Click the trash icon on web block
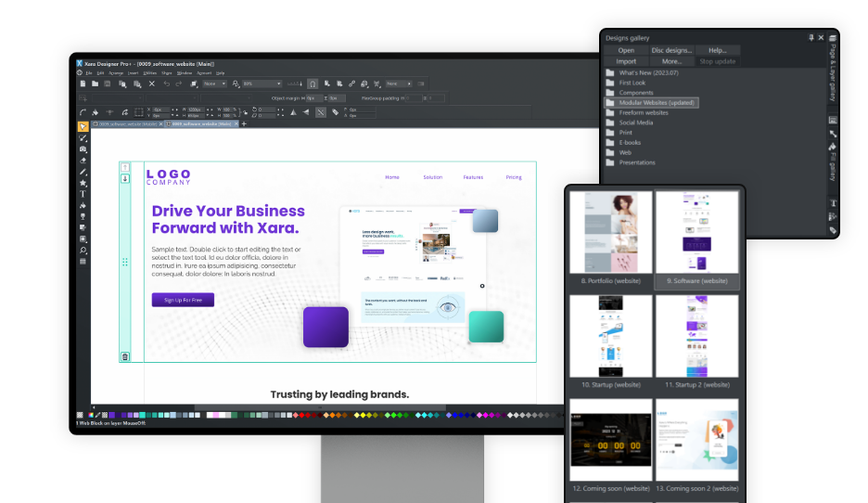 coord(125,356)
